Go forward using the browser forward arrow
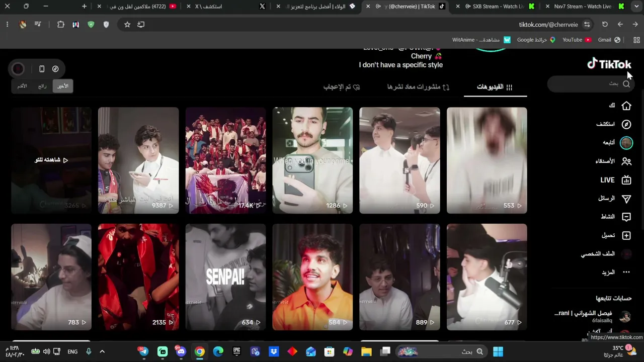This screenshot has width=644, height=362. point(635,24)
